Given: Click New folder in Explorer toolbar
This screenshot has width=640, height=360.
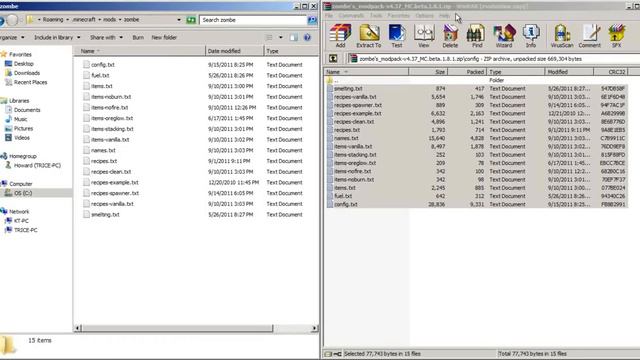Looking at the screenshot, I should click(164, 38).
